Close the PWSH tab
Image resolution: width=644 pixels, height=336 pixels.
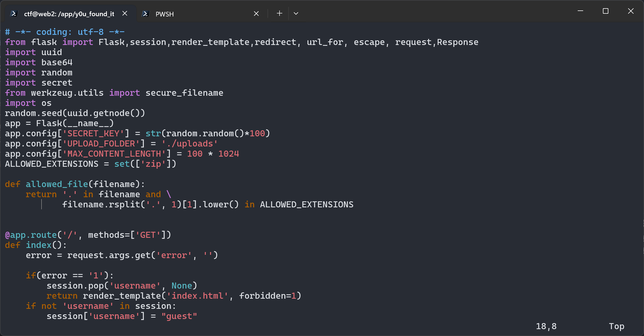click(x=256, y=13)
